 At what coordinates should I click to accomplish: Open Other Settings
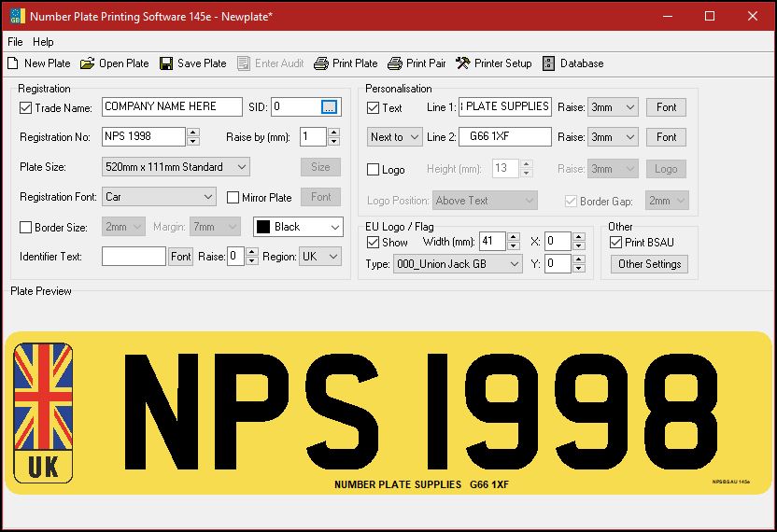click(649, 264)
